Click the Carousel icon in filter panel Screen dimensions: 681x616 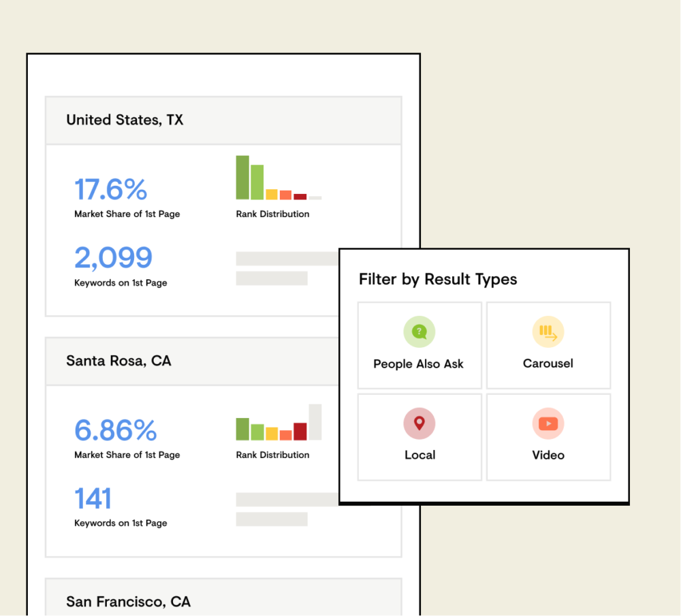point(548,332)
